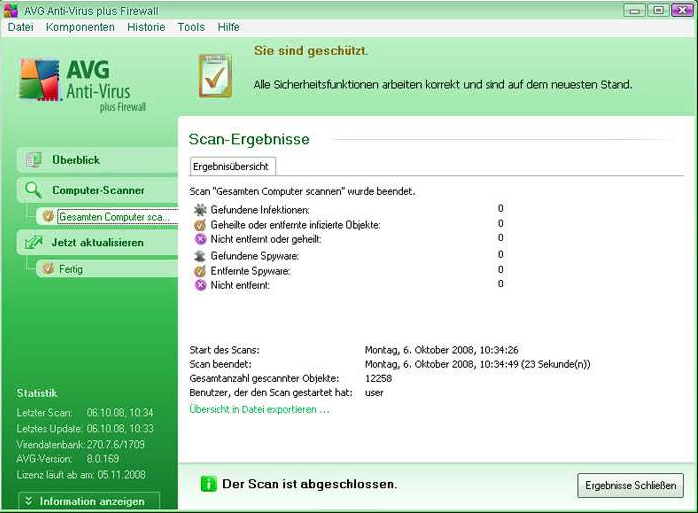Click green info icon beside scan-complete message
Image resolution: width=698 pixels, height=513 pixels.
tap(208, 484)
